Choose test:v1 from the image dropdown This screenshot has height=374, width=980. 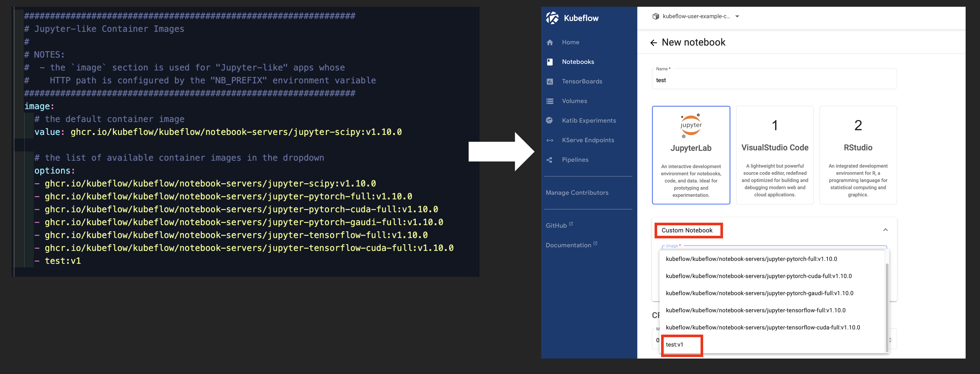point(674,345)
